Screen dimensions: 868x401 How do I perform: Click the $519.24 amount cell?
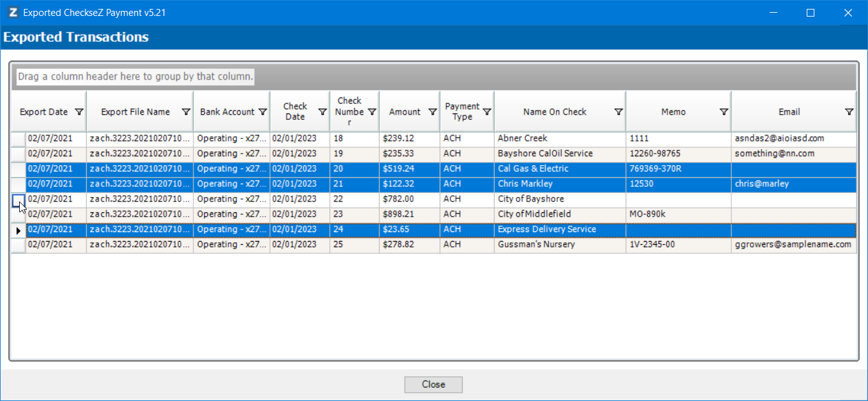(410, 169)
